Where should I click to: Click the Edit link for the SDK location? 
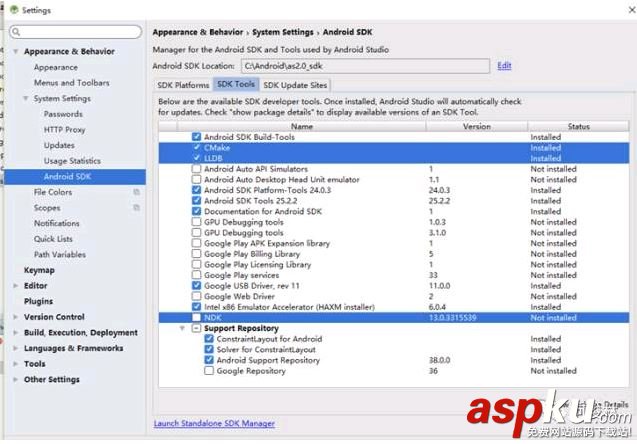click(504, 65)
